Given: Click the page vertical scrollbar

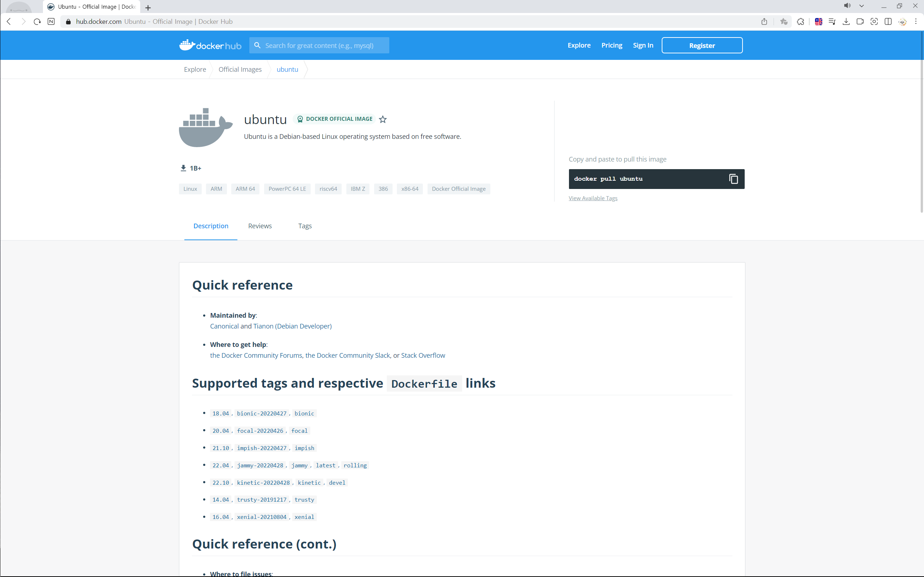Looking at the screenshot, I should coord(921,122).
